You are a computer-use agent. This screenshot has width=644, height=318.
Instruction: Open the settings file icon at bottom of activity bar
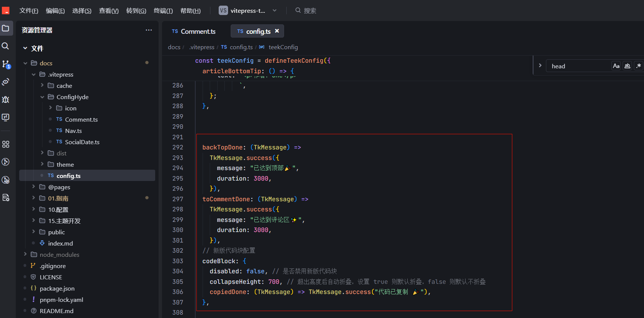click(6, 197)
